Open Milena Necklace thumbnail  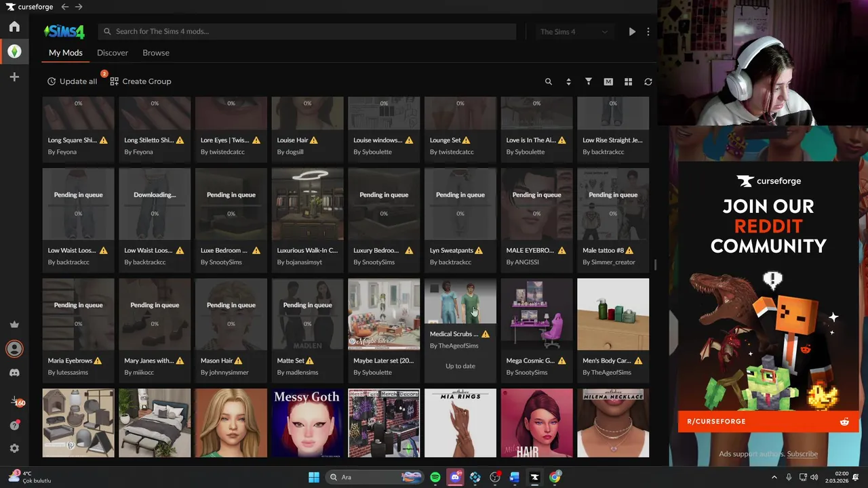pos(613,423)
